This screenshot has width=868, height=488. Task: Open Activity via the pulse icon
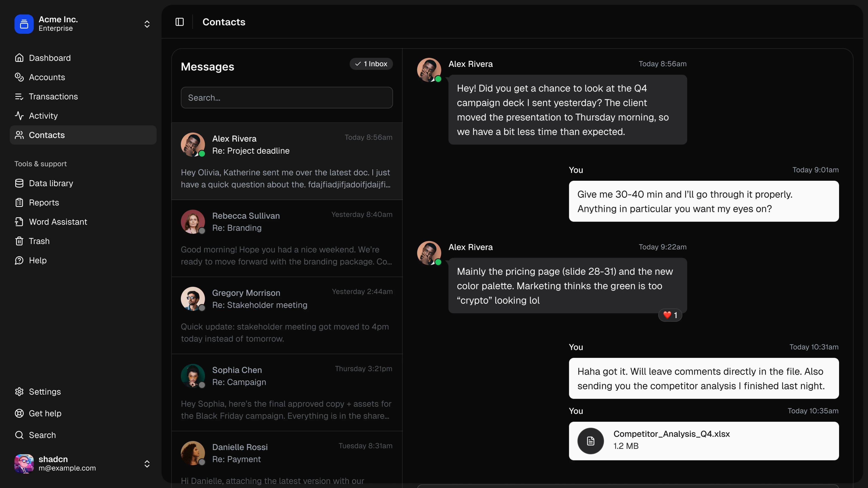pos(19,115)
